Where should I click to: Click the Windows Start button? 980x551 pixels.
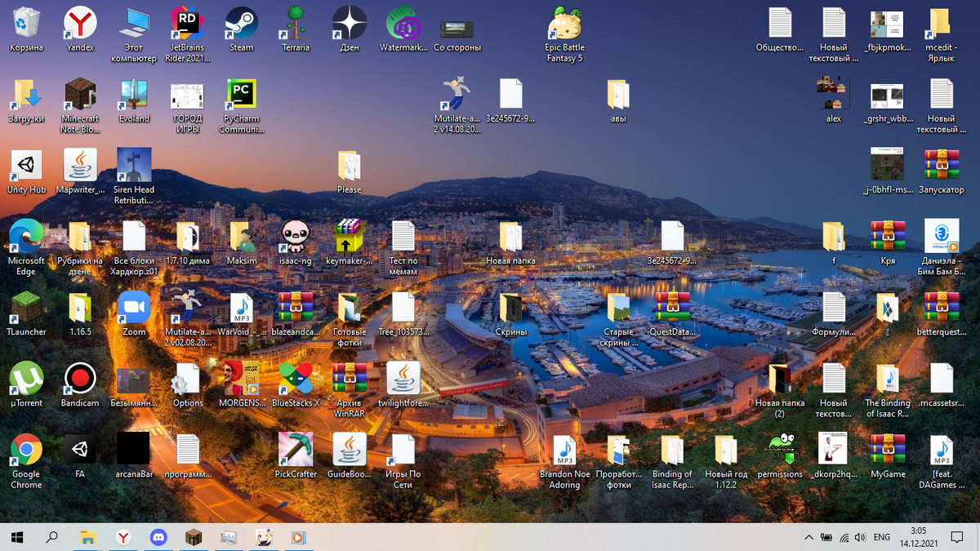click(17, 537)
